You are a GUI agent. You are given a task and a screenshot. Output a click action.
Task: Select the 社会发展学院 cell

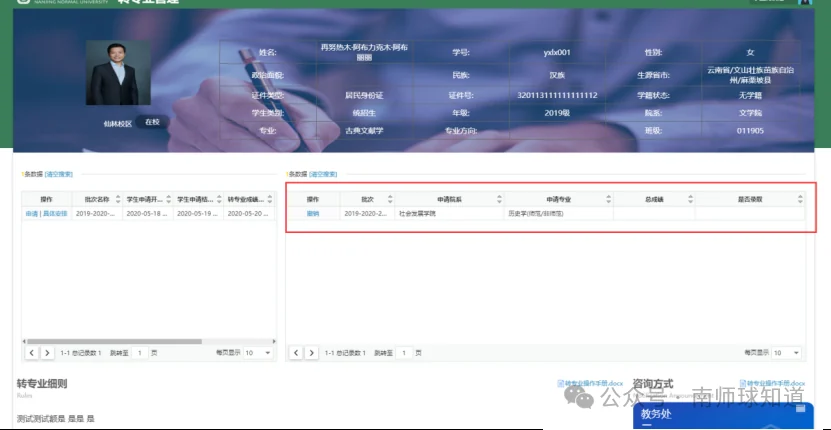449,214
